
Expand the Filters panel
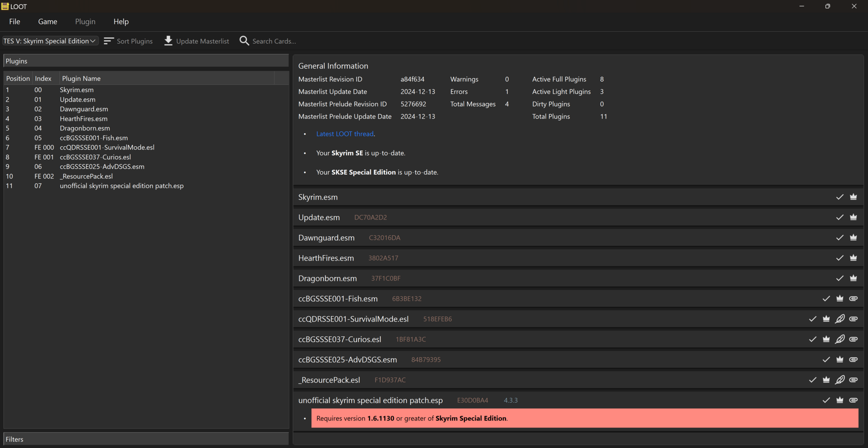[x=146, y=439]
